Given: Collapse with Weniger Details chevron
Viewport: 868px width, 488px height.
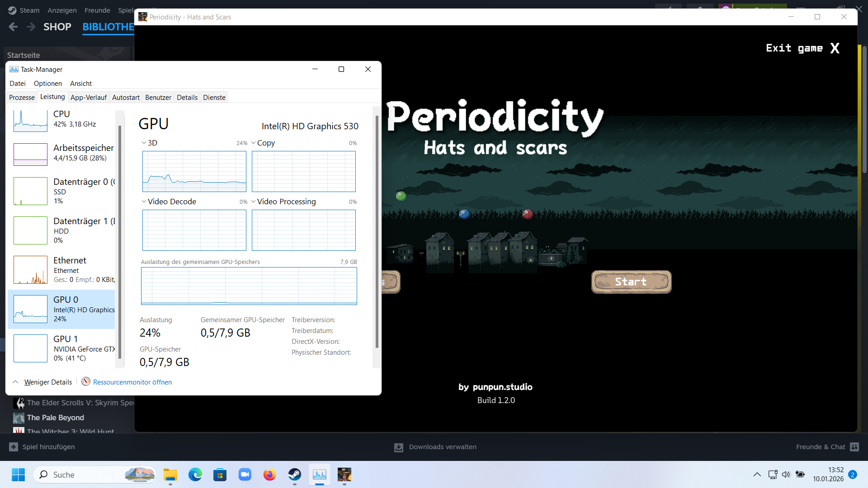Looking at the screenshot, I should tap(15, 382).
